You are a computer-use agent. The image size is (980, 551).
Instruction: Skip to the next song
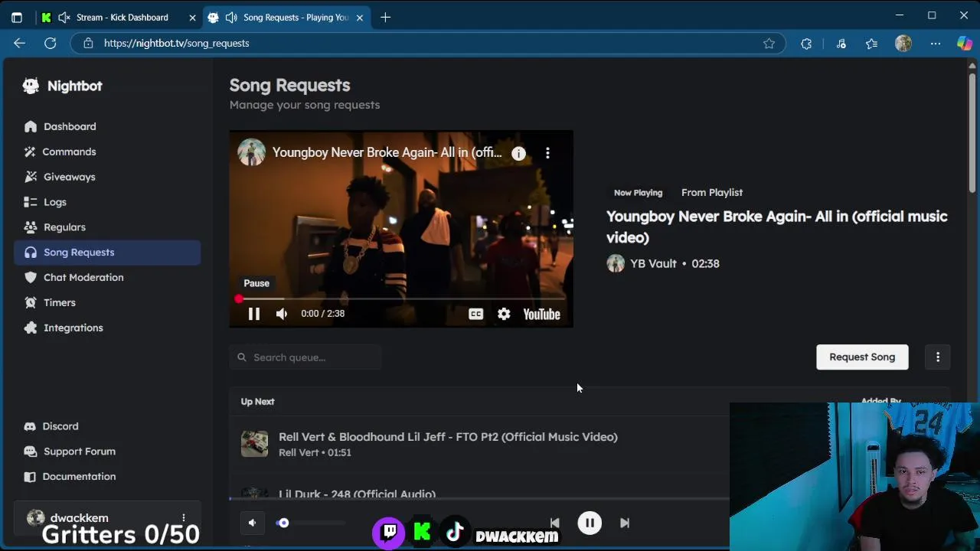click(625, 523)
